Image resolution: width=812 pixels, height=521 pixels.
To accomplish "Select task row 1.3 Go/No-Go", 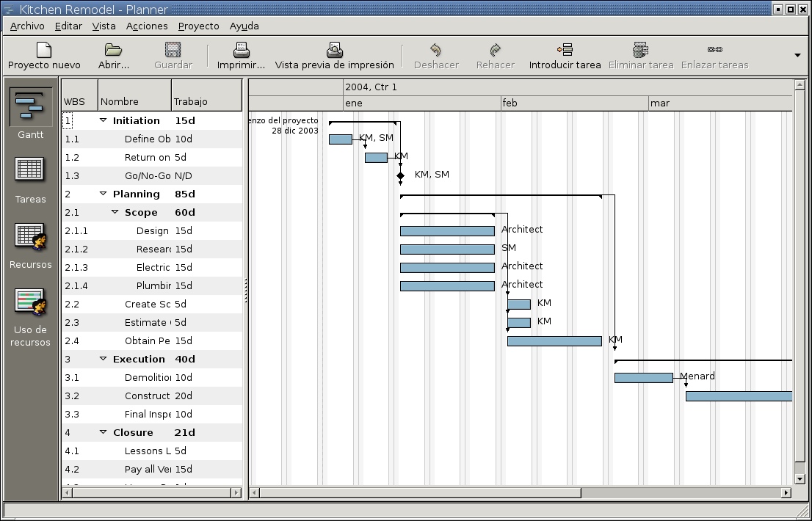I will (152, 176).
